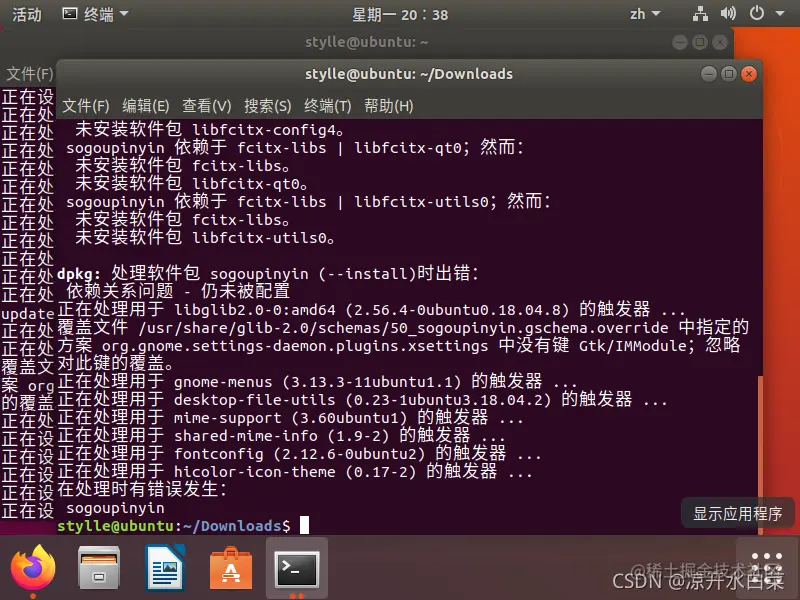Open 查看(V) menu in terminal
Screen dimensions: 800x600
207,106
